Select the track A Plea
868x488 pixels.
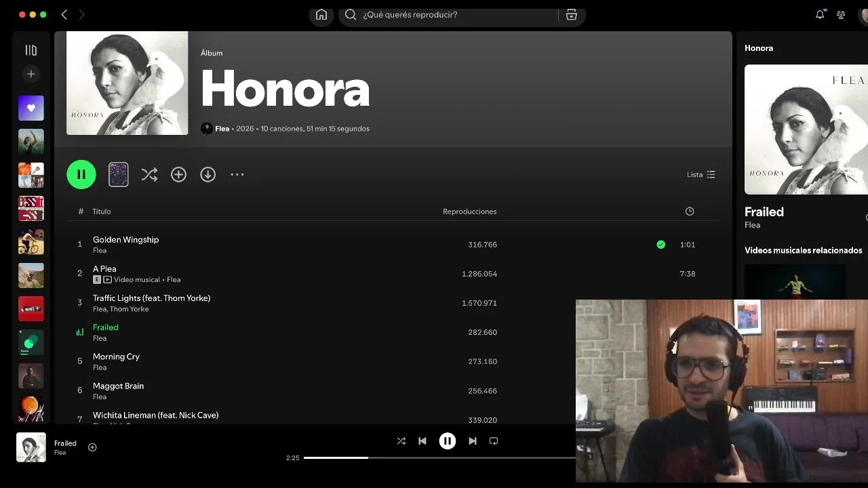(104, 269)
